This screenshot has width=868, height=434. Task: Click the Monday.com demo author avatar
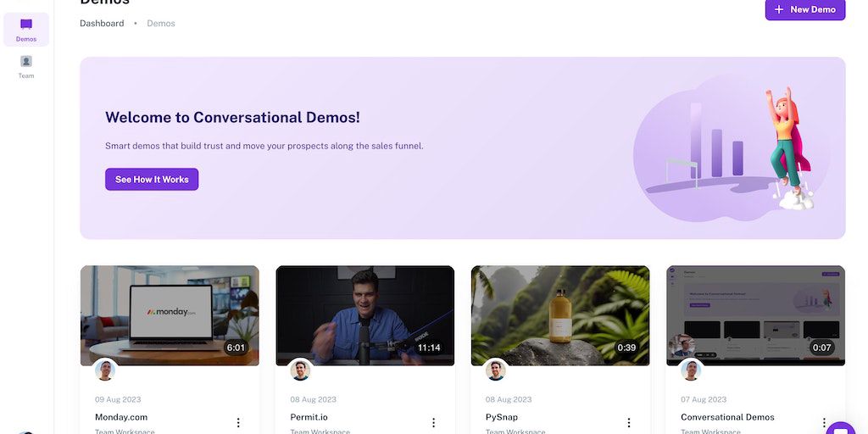(x=105, y=370)
